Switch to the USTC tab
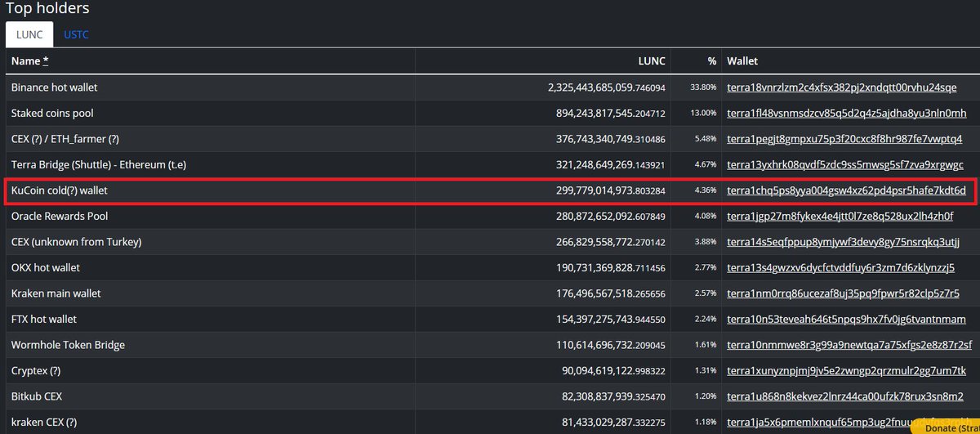This screenshot has width=980, height=434. 76,35
